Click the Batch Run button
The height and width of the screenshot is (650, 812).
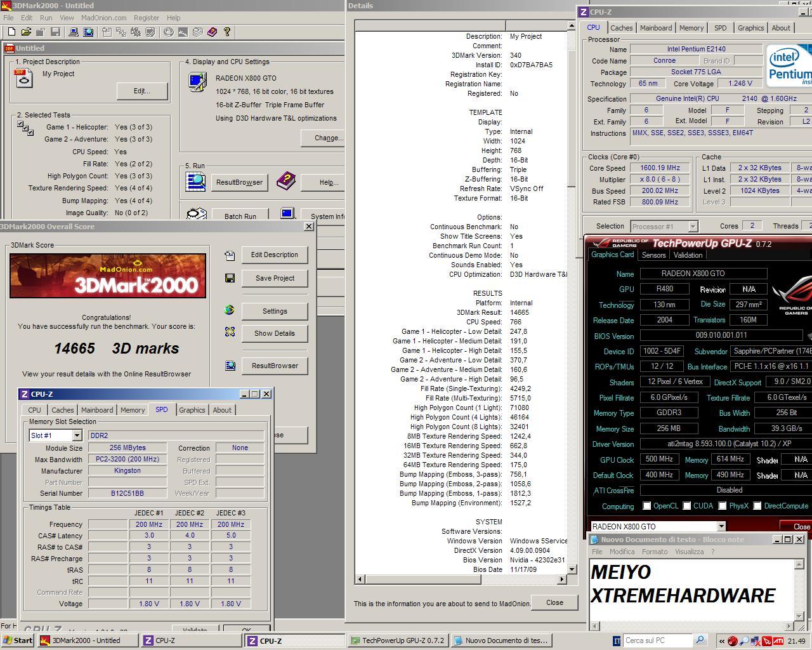[240, 216]
